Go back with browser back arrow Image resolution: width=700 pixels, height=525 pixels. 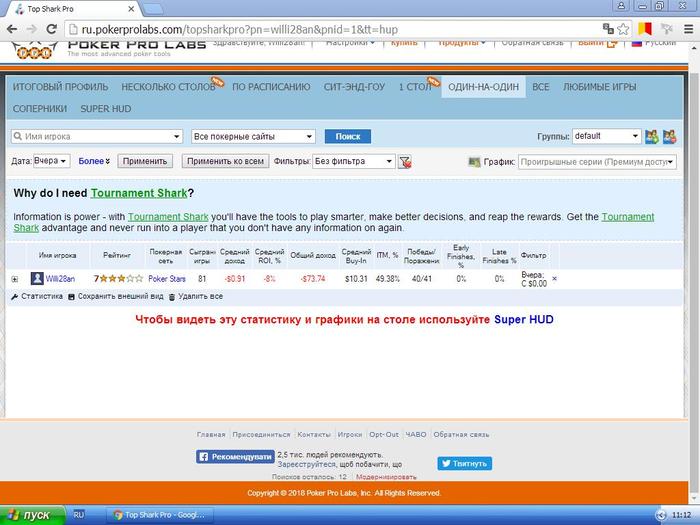12,29
